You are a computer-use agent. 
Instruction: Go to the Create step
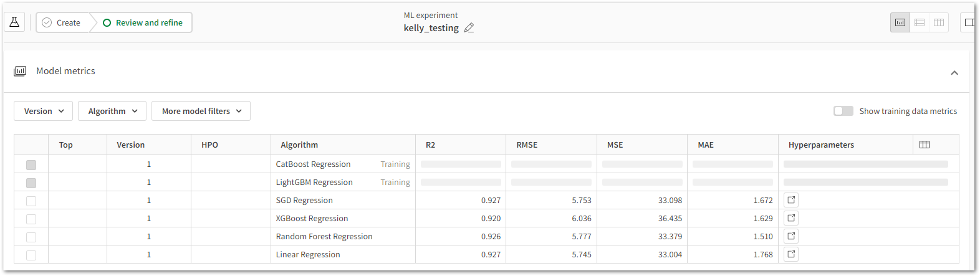coord(62,22)
